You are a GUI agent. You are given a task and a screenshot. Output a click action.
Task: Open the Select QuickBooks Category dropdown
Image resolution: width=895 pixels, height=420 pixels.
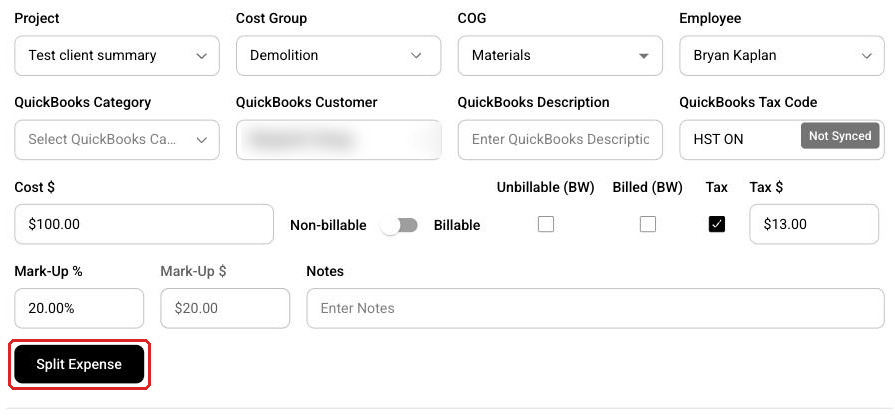[x=116, y=140]
